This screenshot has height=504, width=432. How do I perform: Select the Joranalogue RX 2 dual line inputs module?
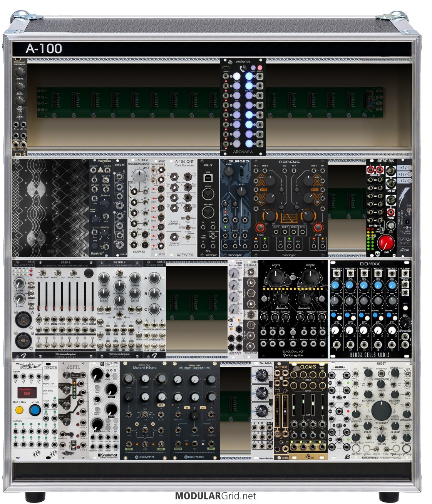coord(23,310)
